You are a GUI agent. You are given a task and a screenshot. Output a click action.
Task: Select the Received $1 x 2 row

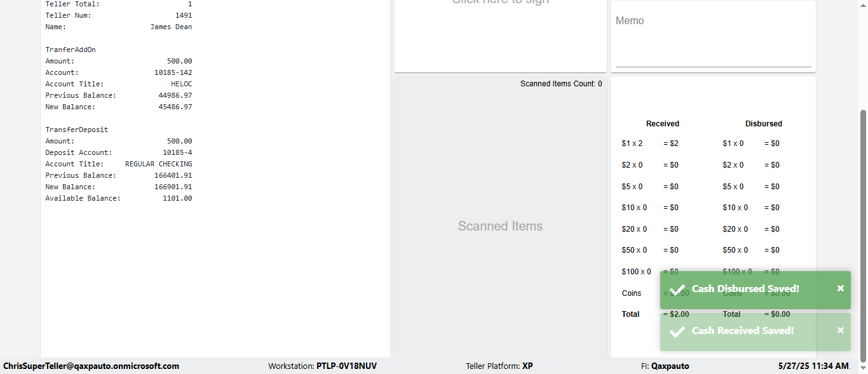650,144
